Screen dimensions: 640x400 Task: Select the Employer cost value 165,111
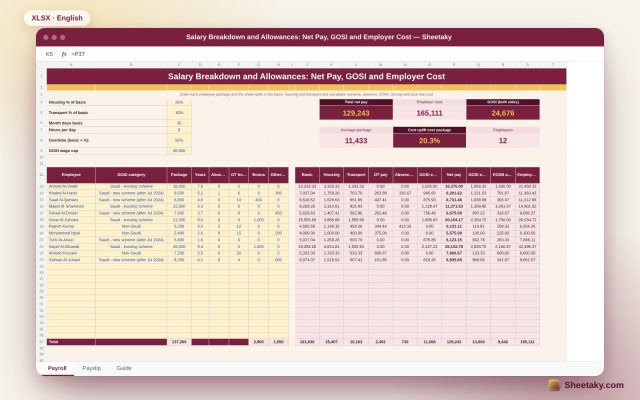[429, 113]
